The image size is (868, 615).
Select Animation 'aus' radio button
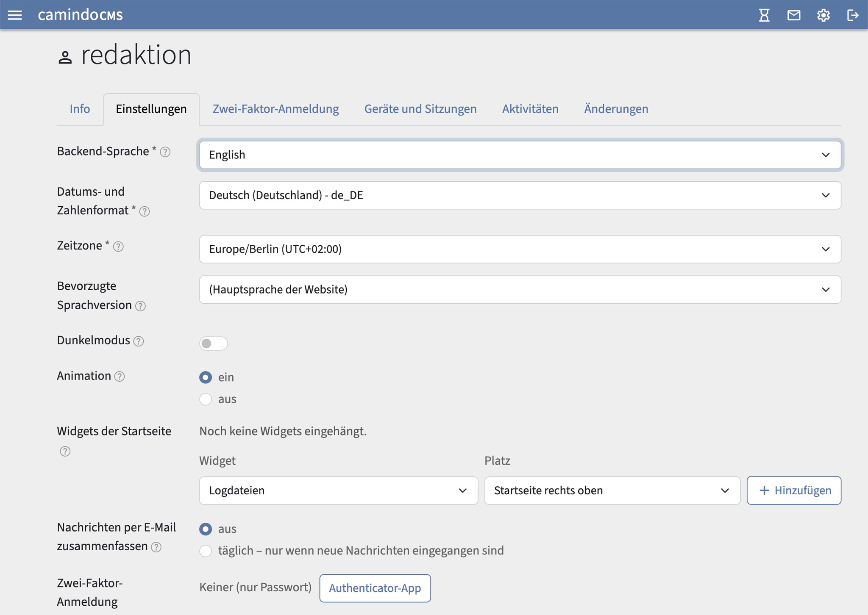click(206, 399)
